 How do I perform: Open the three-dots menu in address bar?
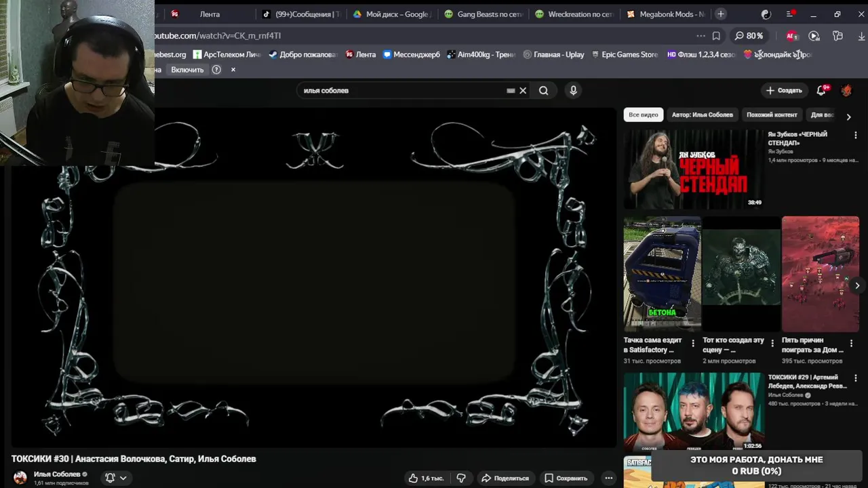click(701, 36)
